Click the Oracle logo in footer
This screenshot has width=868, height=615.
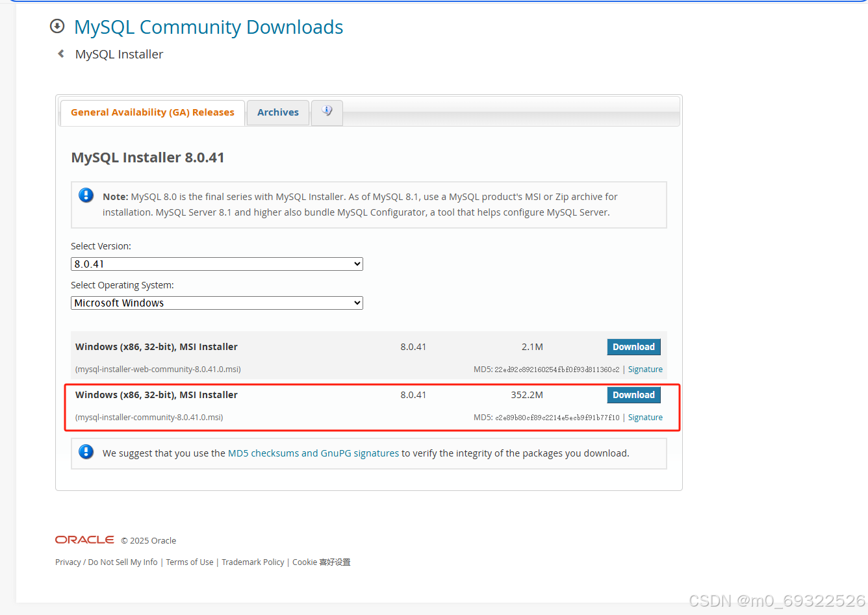pos(84,540)
